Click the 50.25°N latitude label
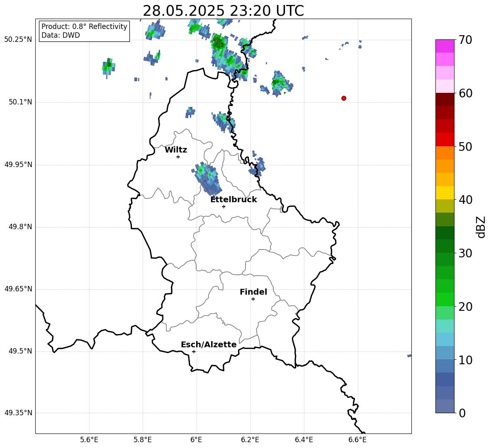The width and height of the screenshot is (491, 448). pyautogui.click(x=18, y=40)
